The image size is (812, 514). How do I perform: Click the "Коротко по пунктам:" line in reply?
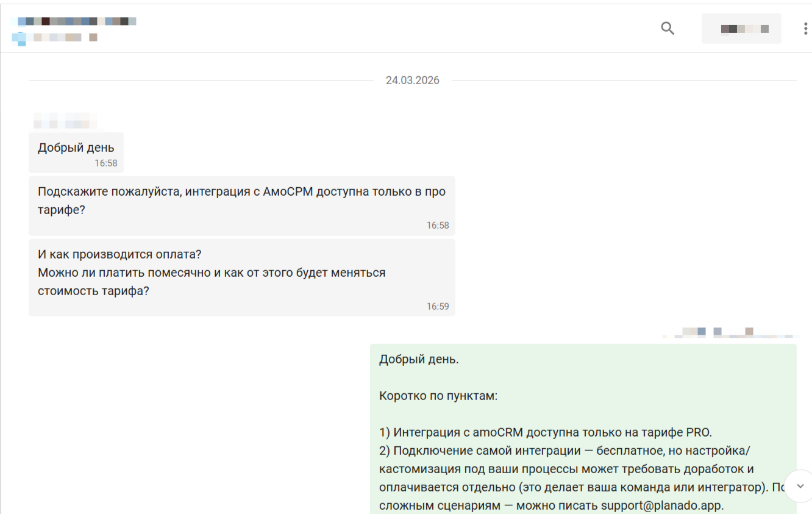click(438, 396)
